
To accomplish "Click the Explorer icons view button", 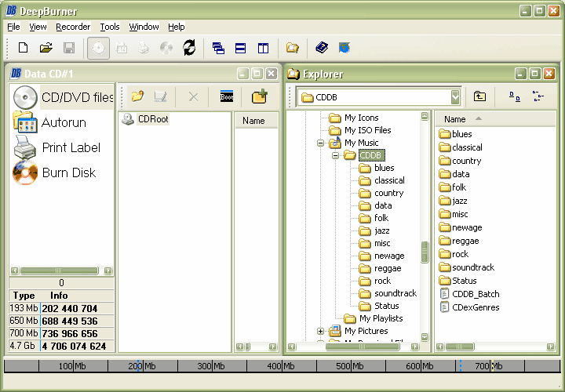I will pyautogui.click(x=515, y=96).
